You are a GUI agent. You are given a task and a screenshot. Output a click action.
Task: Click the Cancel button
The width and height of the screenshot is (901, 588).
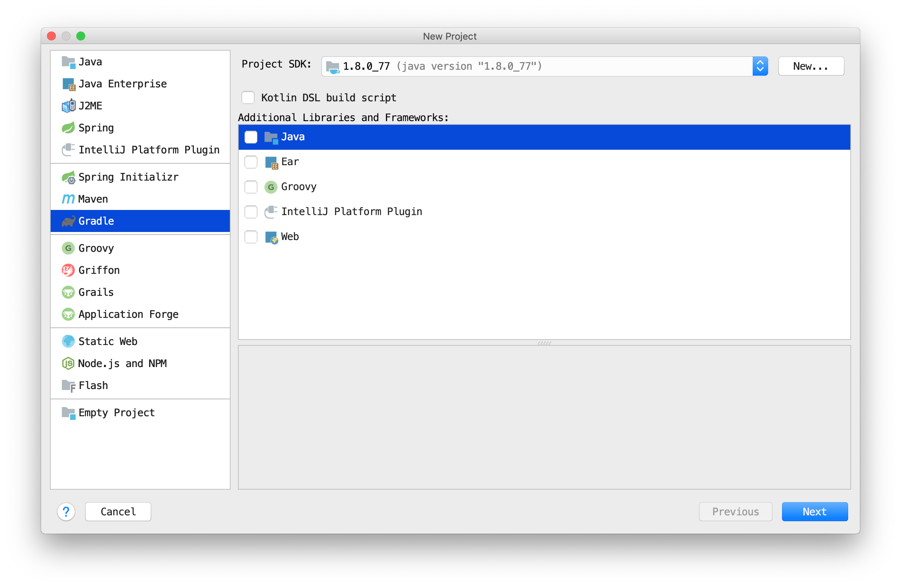118,512
